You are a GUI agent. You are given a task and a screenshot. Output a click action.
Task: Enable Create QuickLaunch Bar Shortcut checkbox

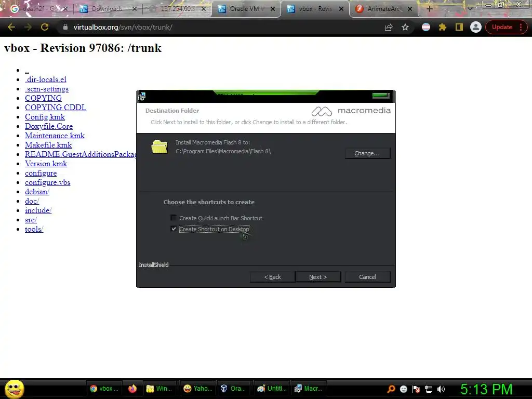pyautogui.click(x=174, y=218)
